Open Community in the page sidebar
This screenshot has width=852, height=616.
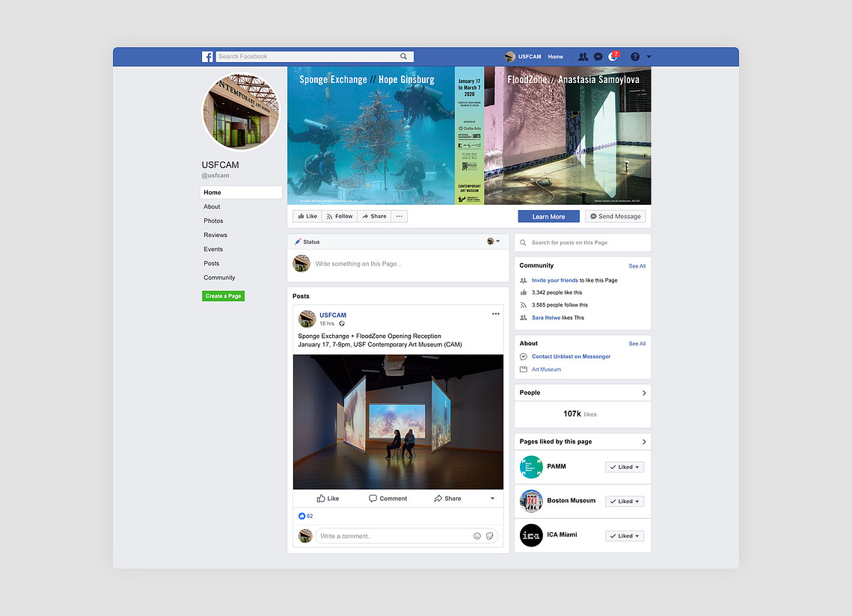(x=219, y=277)
